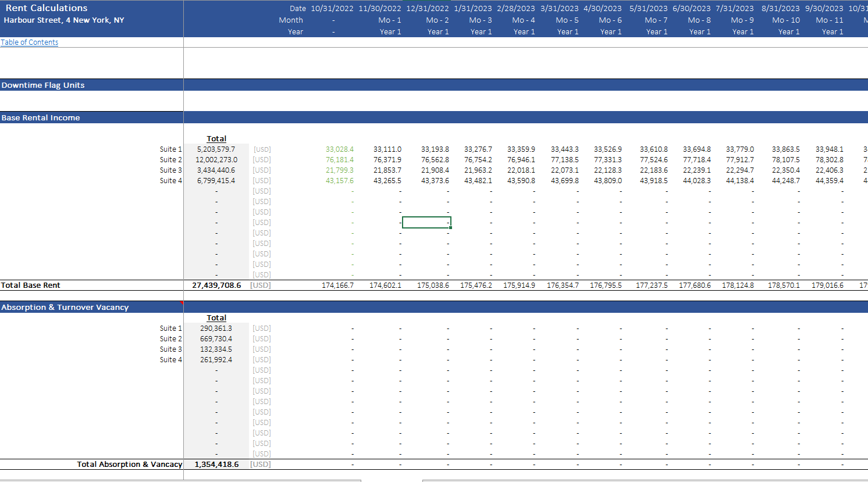Screen dimensions: 868x482
Task: Click cell 22,183.6 in Mo - 7
Action: click(654, 170)
